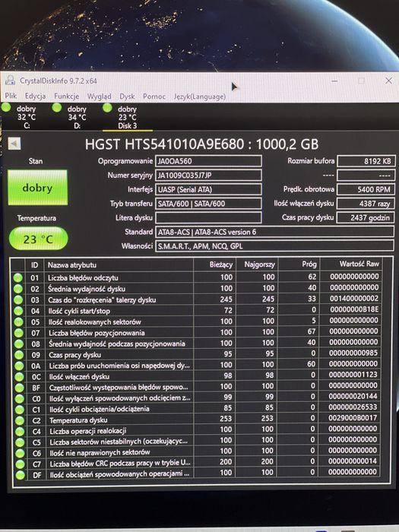The image size is (399, 532).
Task: Click status icon for attribute BF
Action: click(x=19, y=388)
